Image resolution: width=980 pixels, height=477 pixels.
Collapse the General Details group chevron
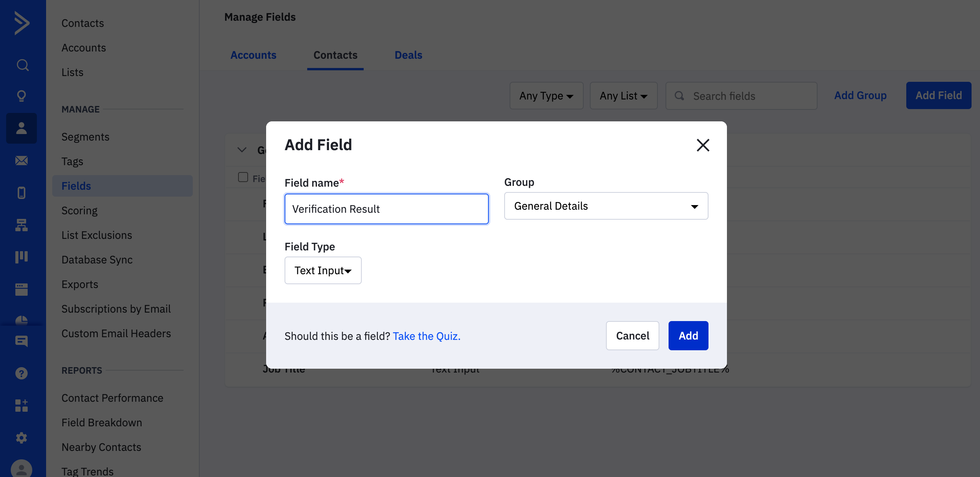(242, 150)
